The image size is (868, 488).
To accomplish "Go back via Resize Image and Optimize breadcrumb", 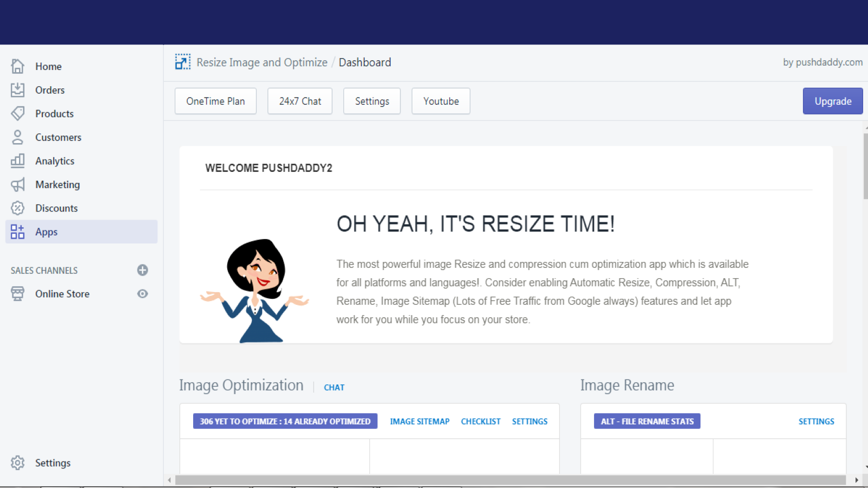I will pyautogui.click(x=262, y=62).
